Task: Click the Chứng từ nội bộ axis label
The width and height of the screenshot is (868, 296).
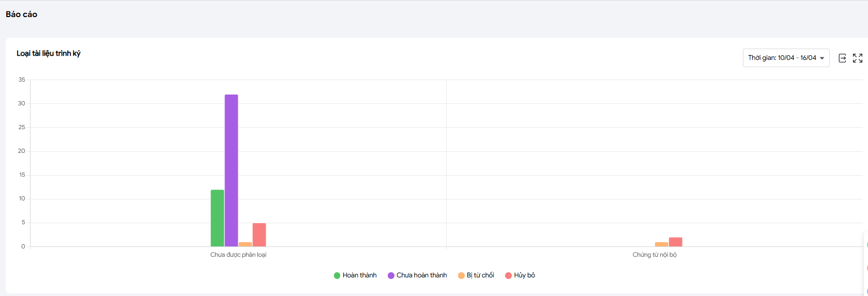Action: coord(654,255)
